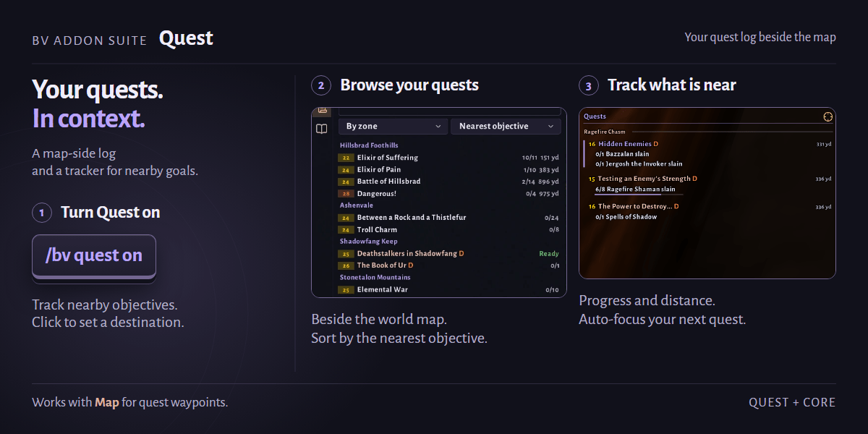Click the 10/11 151 yd progress value

(540, 158)
